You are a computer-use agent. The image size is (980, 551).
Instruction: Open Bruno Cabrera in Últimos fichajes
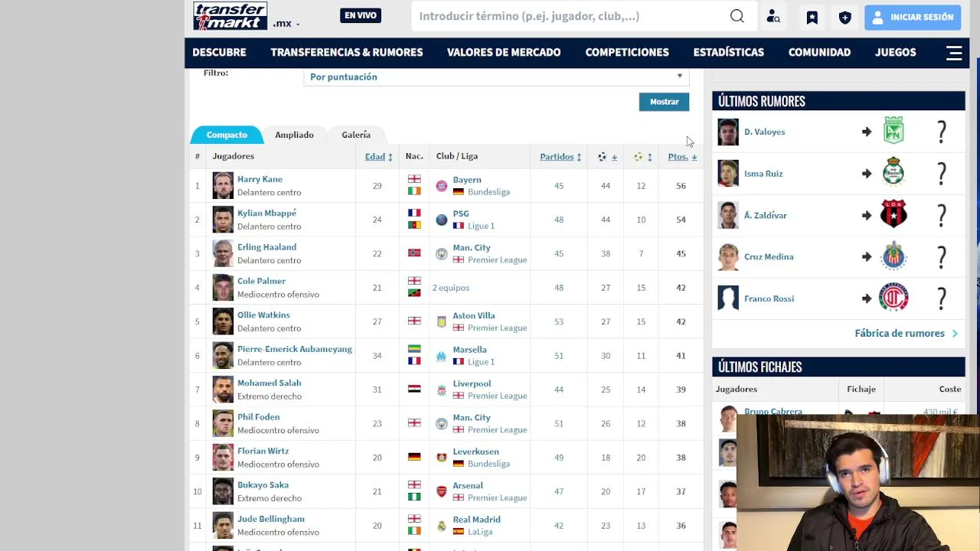tap(773, 411)
